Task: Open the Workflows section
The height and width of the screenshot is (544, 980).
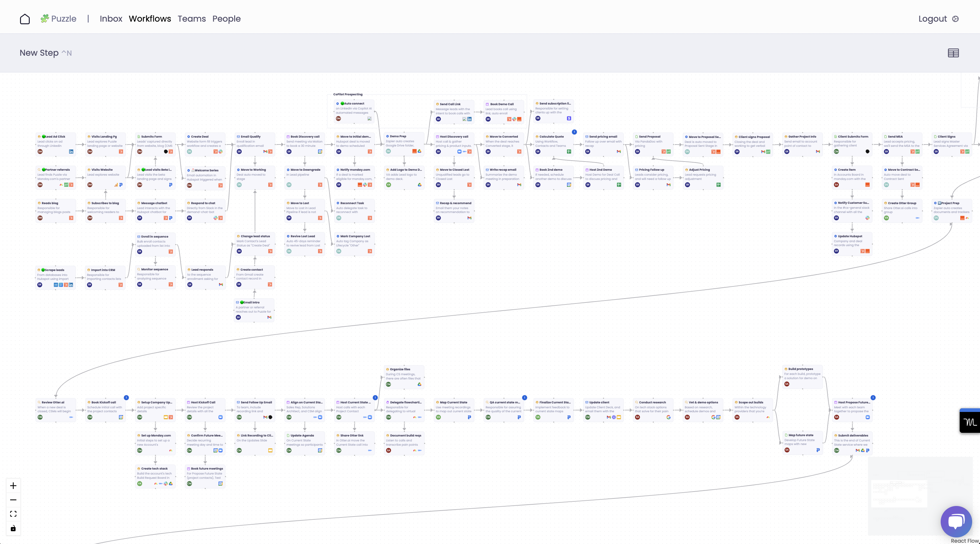Action: (x=150, y=19)
